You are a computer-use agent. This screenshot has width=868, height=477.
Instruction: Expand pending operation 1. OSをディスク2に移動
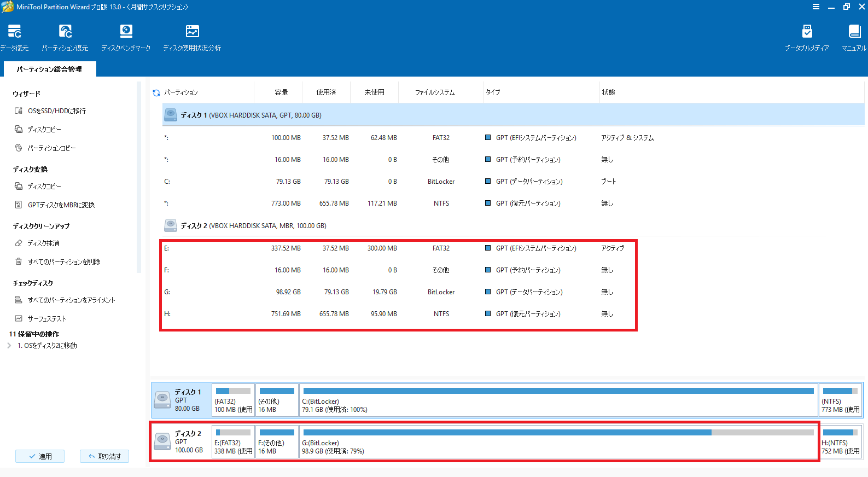(x=9, y=346)
